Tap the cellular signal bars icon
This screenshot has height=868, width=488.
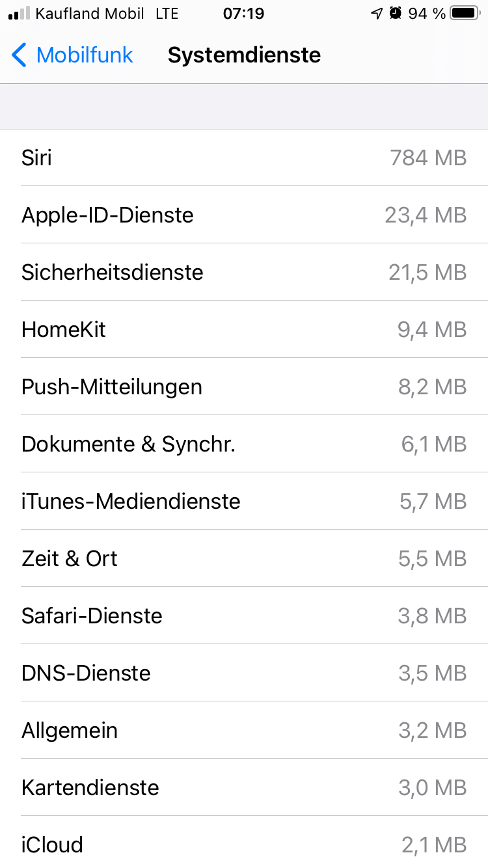19,14
